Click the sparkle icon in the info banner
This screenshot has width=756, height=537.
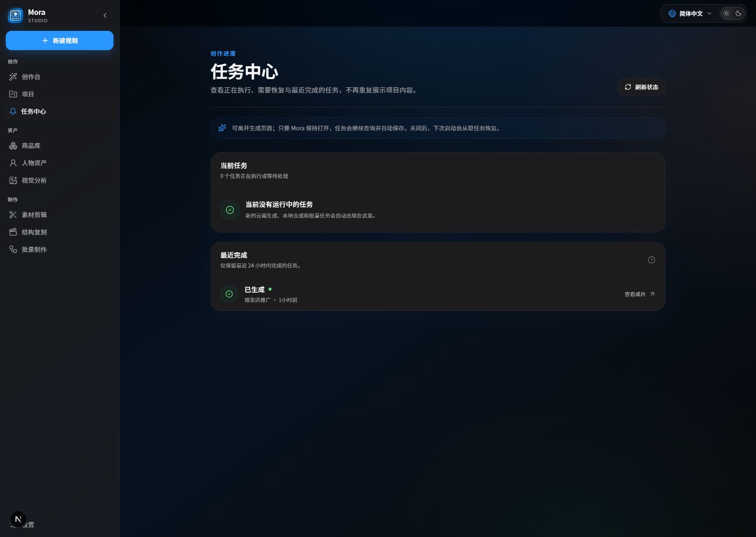point(222,128)
